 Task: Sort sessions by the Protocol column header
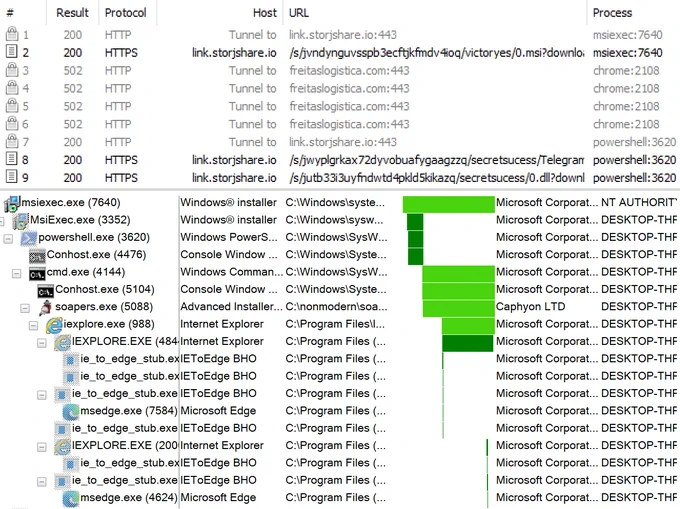click(125, 13)
